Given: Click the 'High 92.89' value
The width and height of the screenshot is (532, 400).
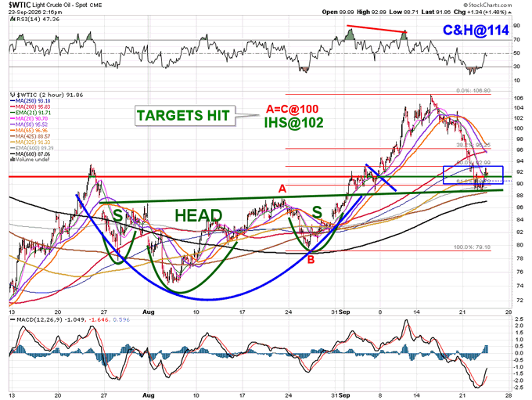Looking at the screenshot, I should tap(372, 12).
